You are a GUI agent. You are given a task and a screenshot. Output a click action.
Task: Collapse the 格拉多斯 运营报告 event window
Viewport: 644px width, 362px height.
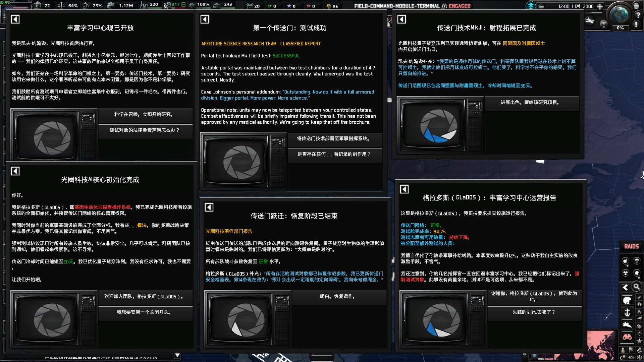coord(405,189)
